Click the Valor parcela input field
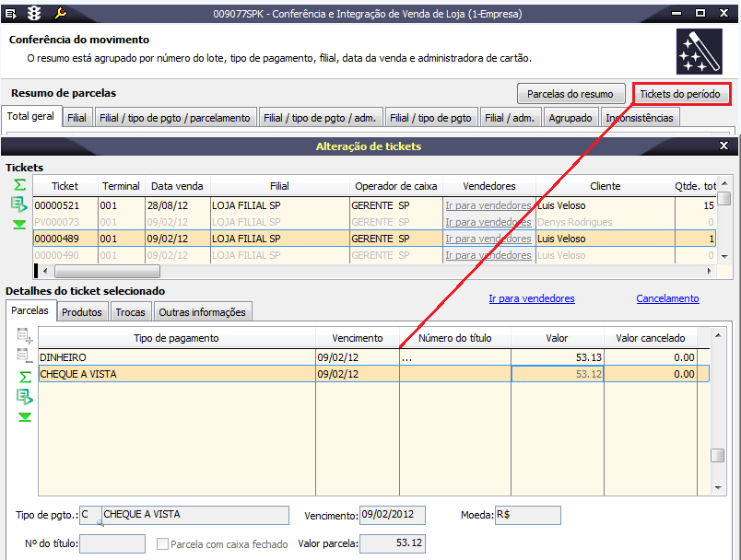 (x=393, y=543)
